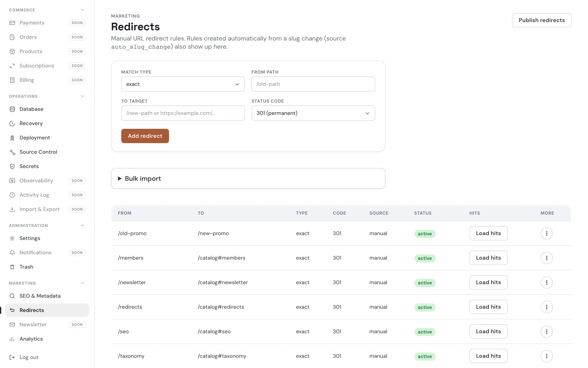This screenshot has width=588, height=368.
Task: Open more options for /taxonomy row
Action: coord(546,356)
